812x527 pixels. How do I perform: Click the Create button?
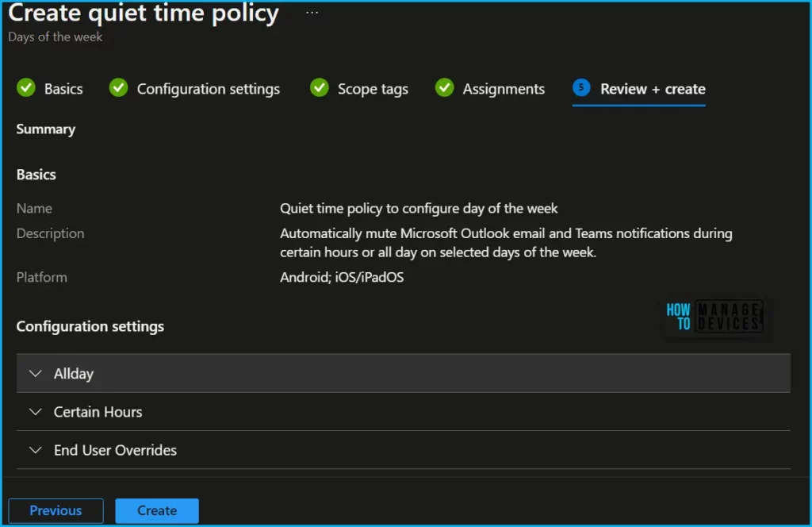[x=157, y=510]
